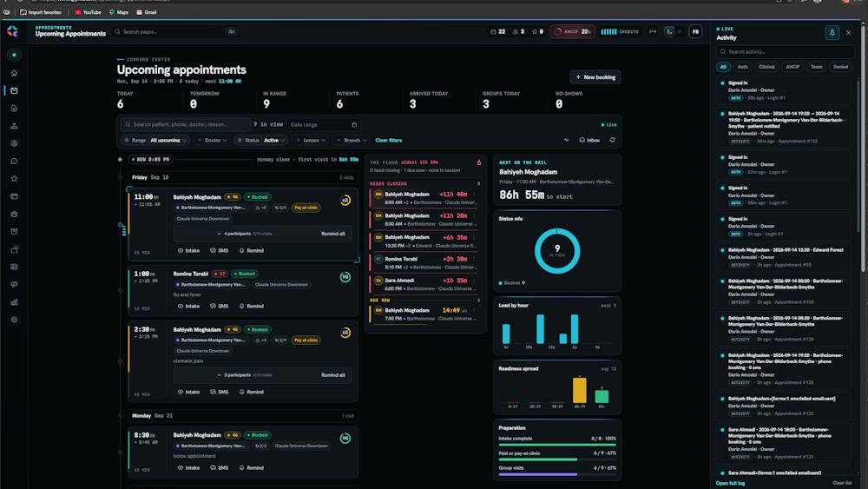Click the star count 0 in the top bar
Image resolution: width=868 pixels, height=489 pixels.
537,31
